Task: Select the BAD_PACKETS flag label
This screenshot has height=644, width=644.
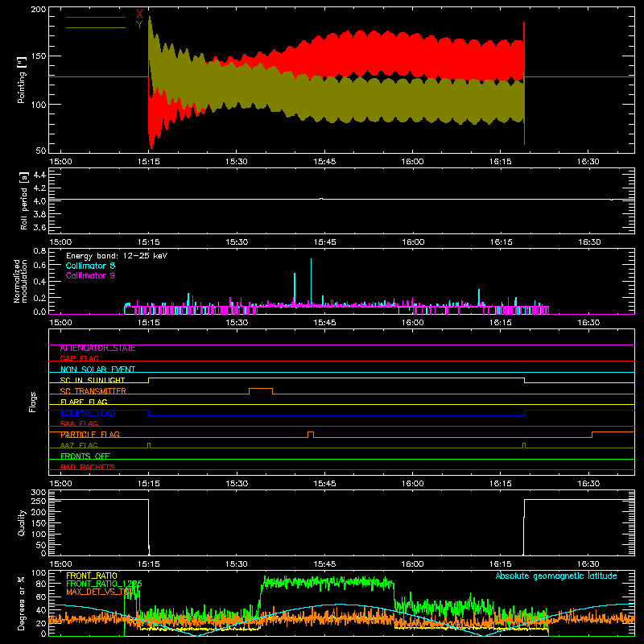Action: point(88,467)
